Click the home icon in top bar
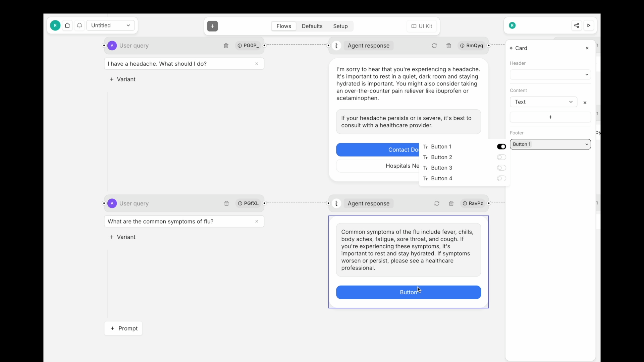644x362 pixels. tap(67, 25)
